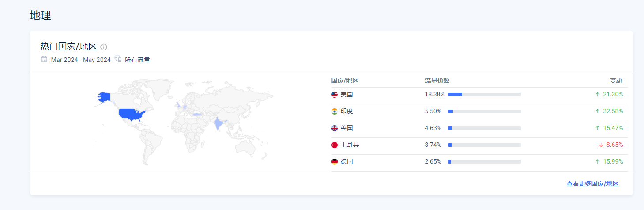Click the India flag icon
This screenshot has height=210, width=644.
pyautogui.click(x=335, y=111)
